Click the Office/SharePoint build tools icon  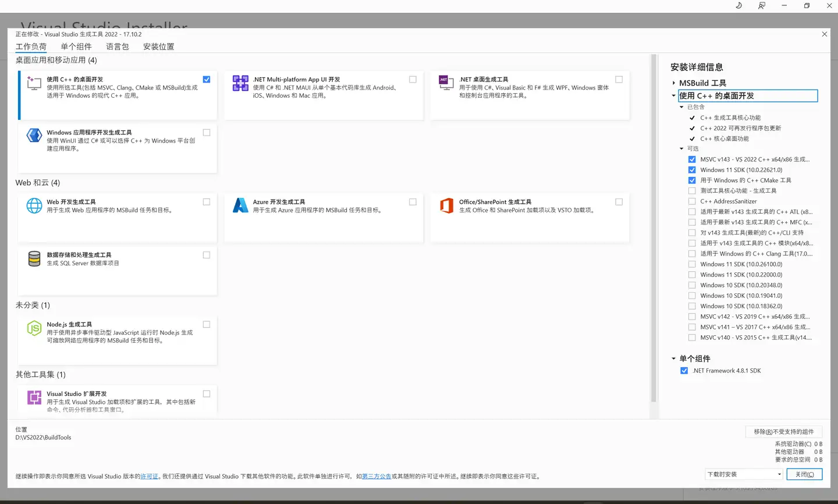pyautogui.click(x=446, y=205)
